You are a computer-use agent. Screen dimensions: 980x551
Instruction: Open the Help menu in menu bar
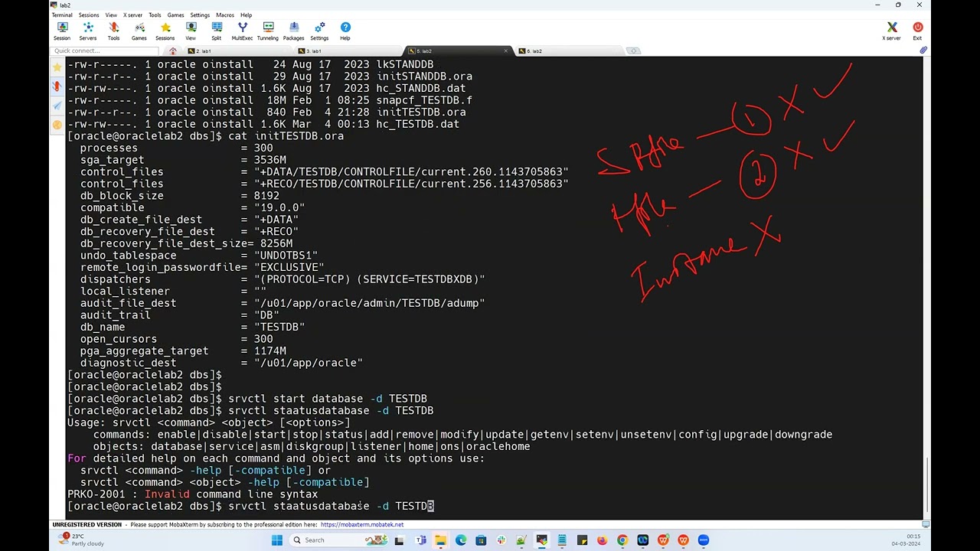[246, 15]
